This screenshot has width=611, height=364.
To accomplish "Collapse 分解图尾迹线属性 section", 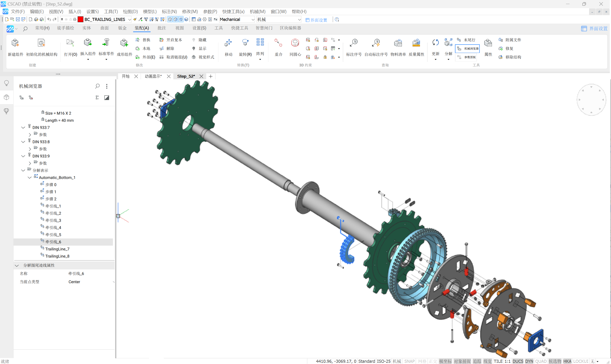I will (17, 266).
